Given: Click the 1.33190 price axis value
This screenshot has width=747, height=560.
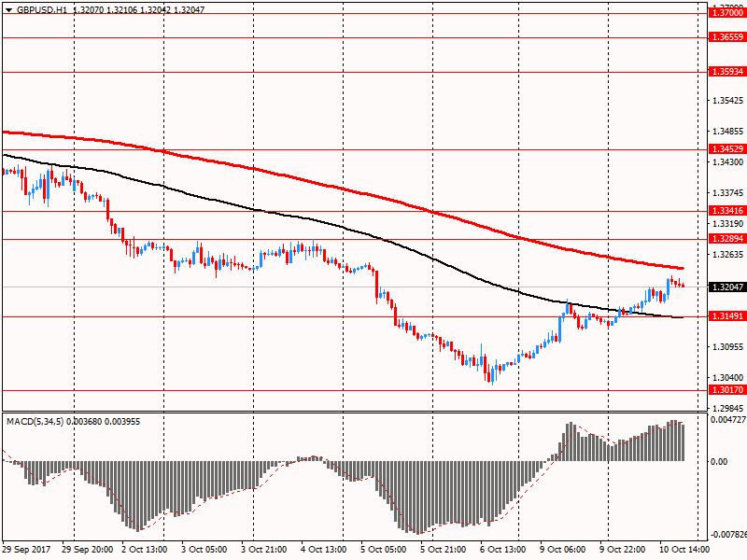Looking at the screenshot, I should pos(728,223).
